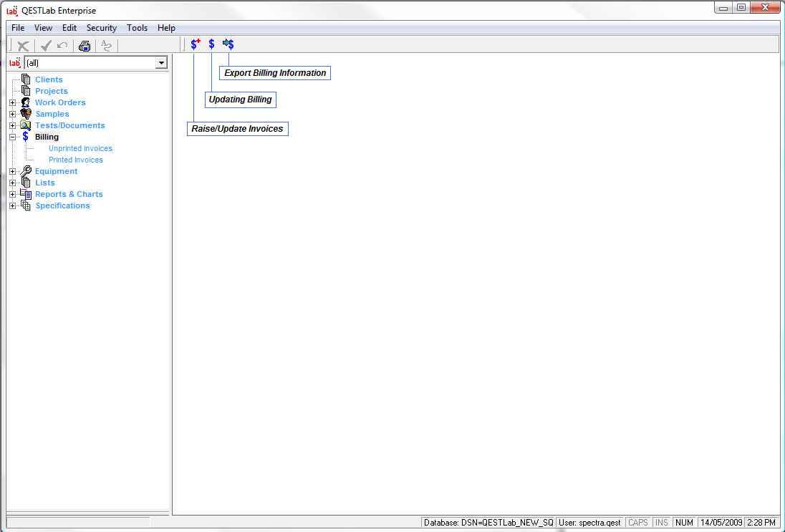Collapse the Billing tree node
The image size is (785, 532).
[x=12, y=137]
